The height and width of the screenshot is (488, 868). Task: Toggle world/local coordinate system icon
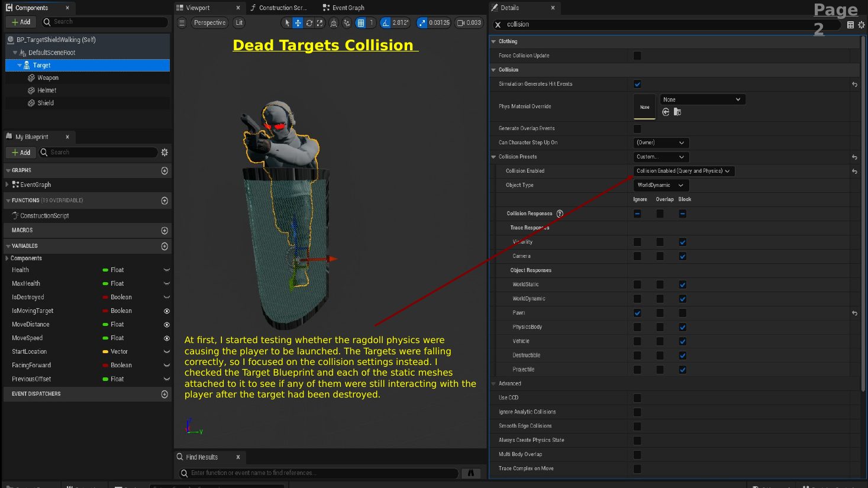(334, 22)
